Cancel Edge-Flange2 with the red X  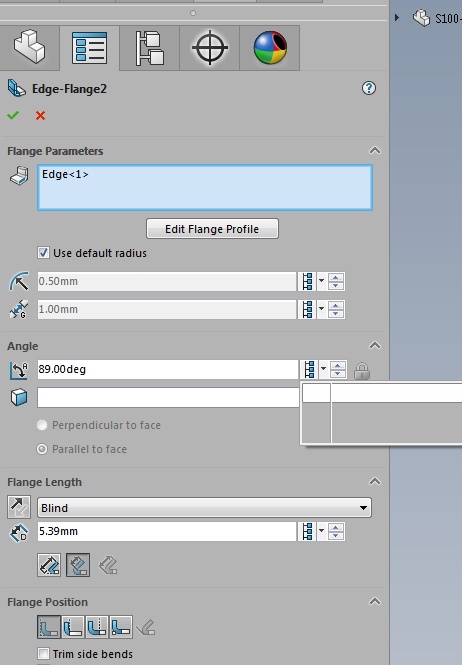(x=40, y=115)
